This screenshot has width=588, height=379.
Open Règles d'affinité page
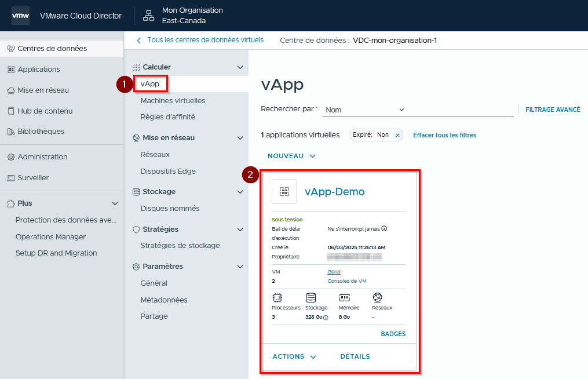click(x=167, y=117)
